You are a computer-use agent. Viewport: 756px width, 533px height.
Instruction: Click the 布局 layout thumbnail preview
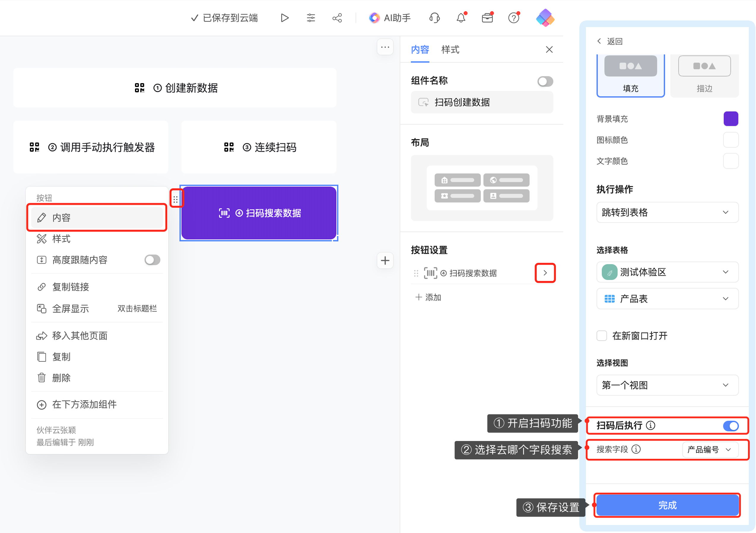482,188
